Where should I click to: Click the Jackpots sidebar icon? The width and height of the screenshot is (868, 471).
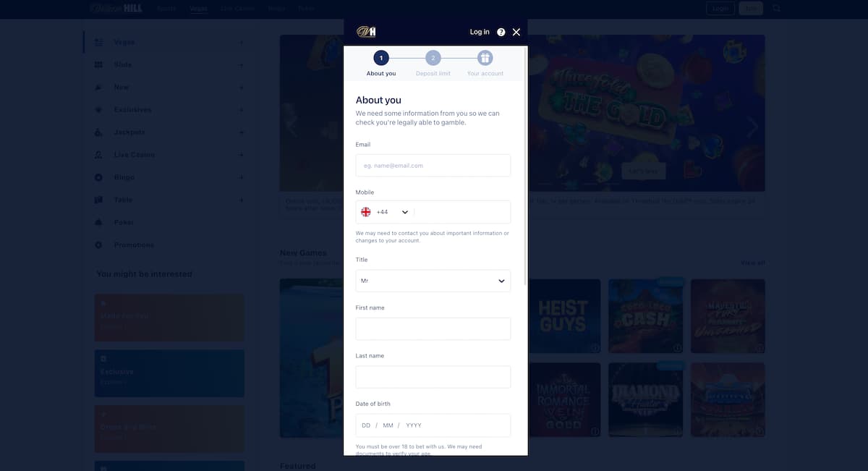pos(98,132)
